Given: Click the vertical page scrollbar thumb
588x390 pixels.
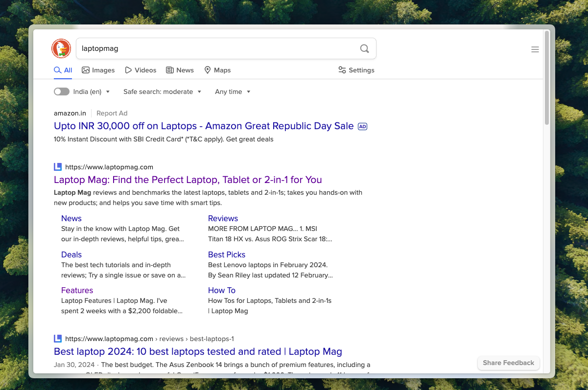Looking at the screenshot, I should (x=547, y=78).
